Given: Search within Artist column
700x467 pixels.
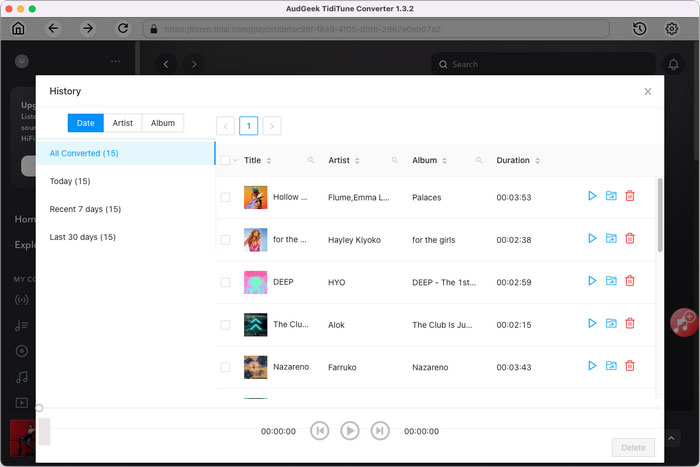Looking at the screenshot, I should point(395,160).
